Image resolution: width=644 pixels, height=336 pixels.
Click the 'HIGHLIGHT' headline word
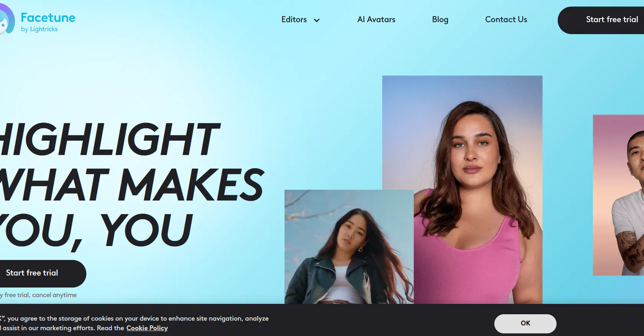pyautogui.click(x=110, y=140)
